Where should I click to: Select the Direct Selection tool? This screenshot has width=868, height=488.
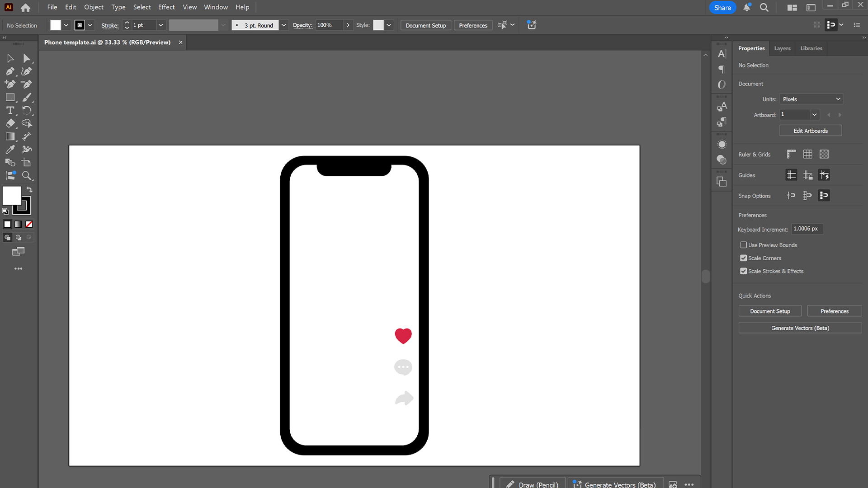coord(27,58)
